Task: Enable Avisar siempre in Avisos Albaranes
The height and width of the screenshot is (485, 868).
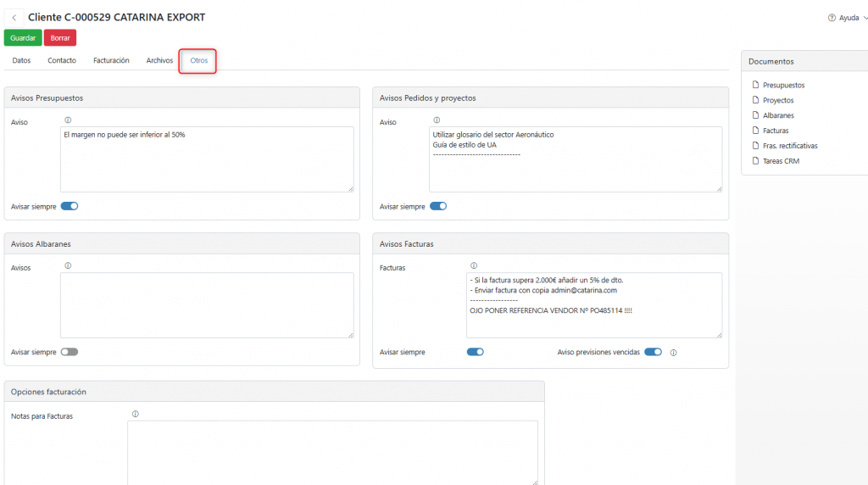Action: [70, 352]
